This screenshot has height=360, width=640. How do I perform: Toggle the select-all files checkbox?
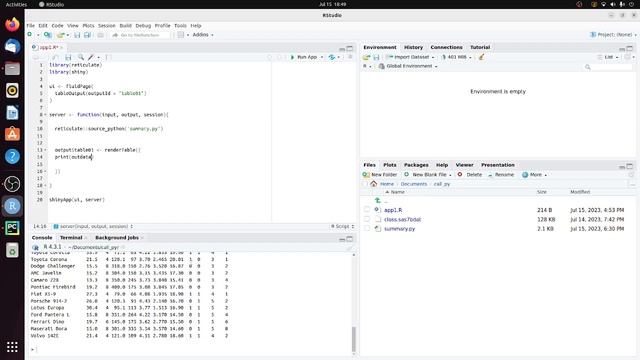(x=365, y=184)
